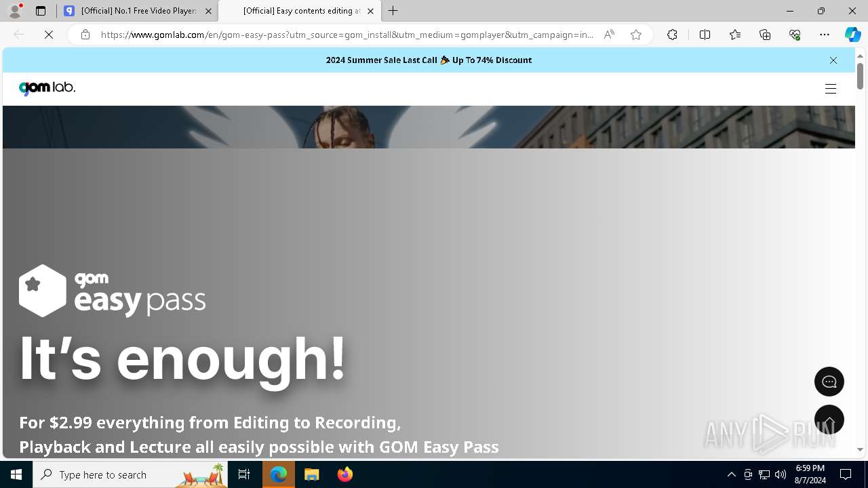Stop loading the page

pyautogui.click(x=49, y=35)
